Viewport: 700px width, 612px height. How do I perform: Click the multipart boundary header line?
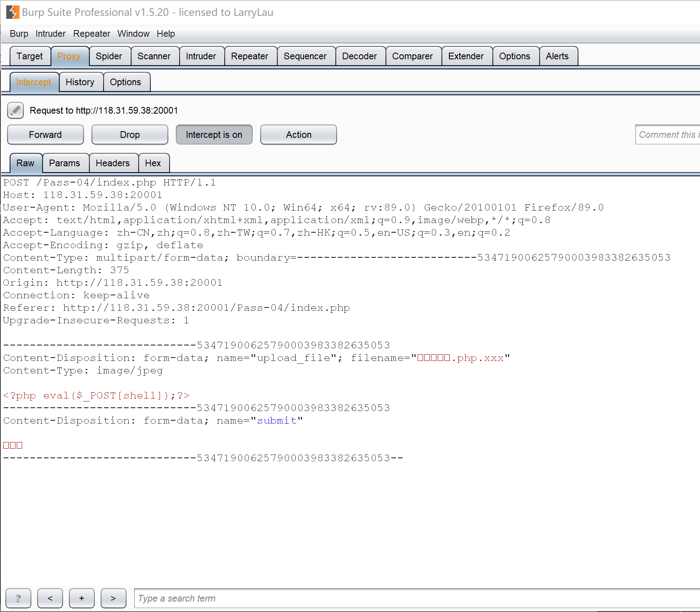[x=337, y=258]
